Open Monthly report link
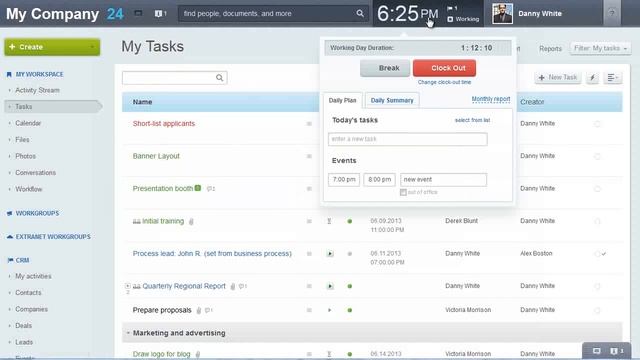Viewport: 640px width, 360px height. coord(491,99)
